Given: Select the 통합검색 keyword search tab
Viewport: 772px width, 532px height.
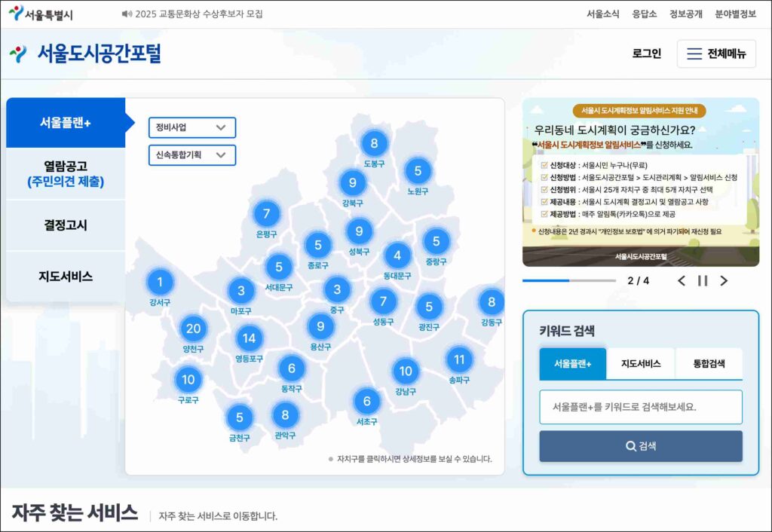Looking at the screenshot, I should 709,364.
